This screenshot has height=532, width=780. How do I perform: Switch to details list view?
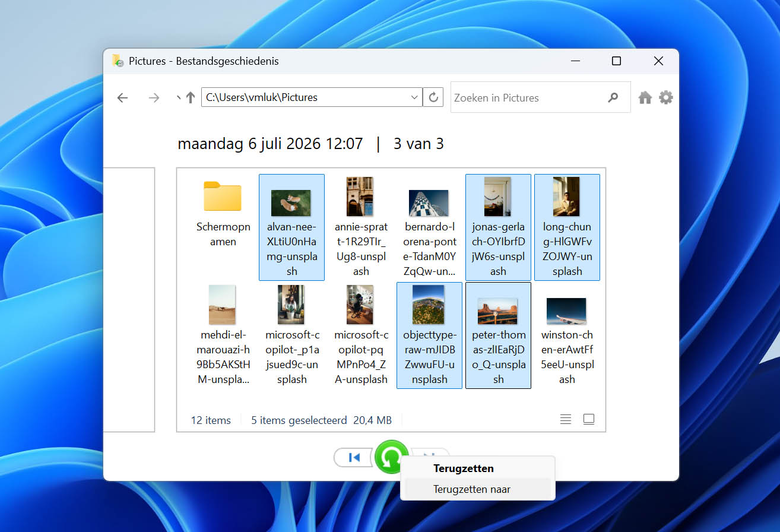(x=566, y=419)
